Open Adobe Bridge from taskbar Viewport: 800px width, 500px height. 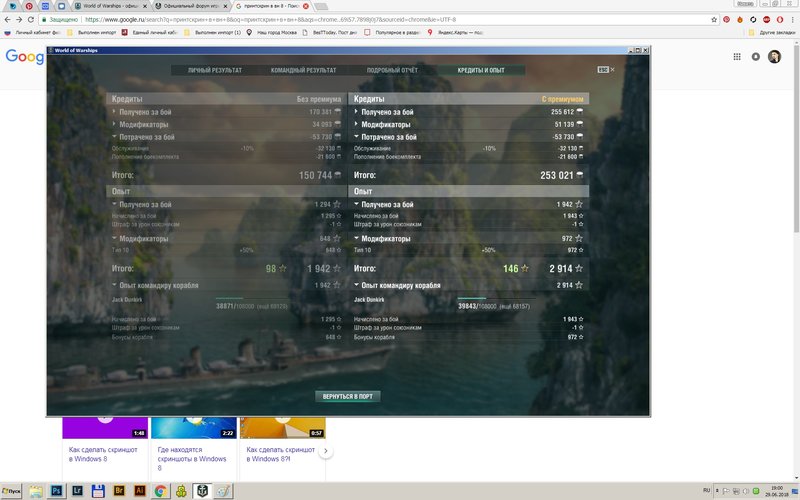tap(119, 491)
